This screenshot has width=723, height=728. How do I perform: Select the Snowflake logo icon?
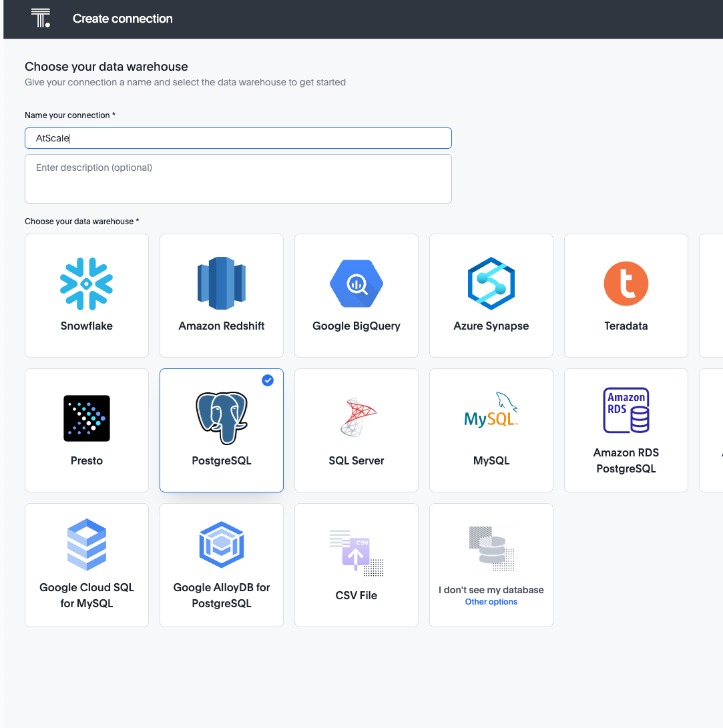click(86, 284)
